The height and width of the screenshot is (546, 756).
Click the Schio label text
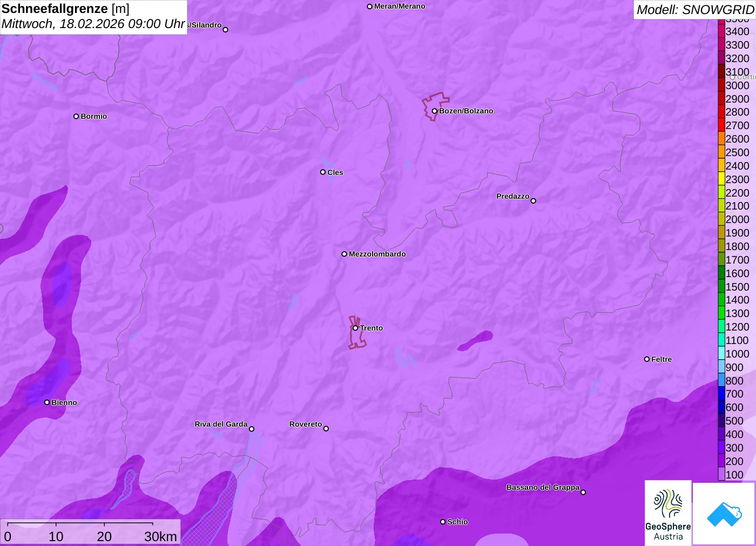[x=457, y=522]
